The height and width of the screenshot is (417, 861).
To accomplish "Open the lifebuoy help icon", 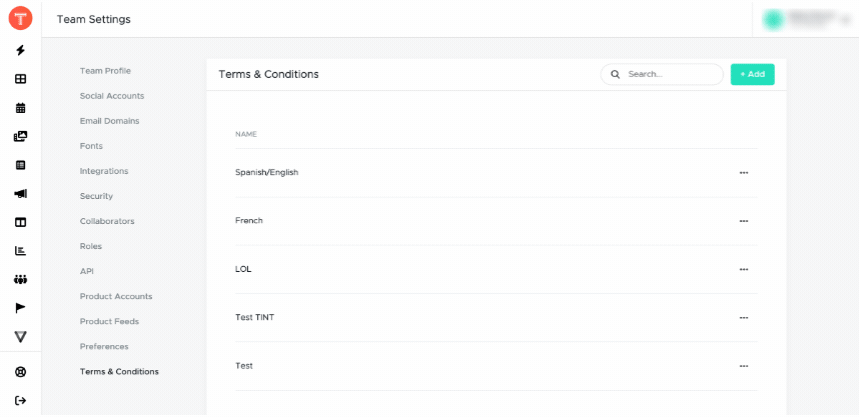I will (20, 372).
